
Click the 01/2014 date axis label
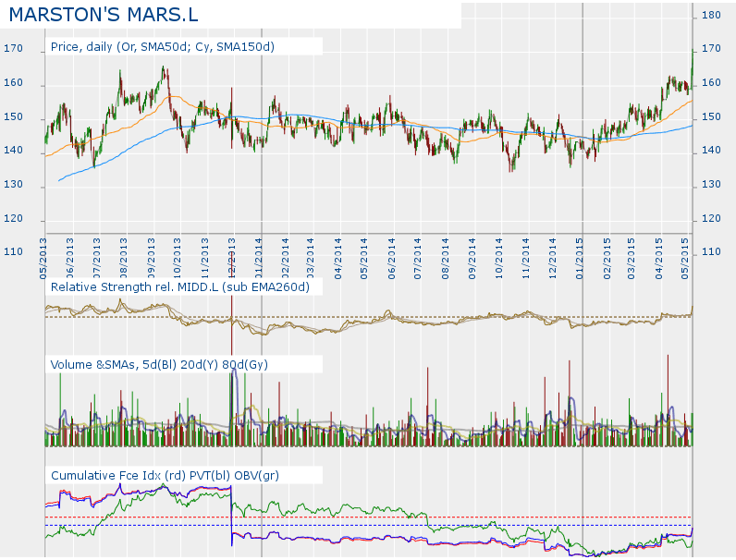point(259,259)
